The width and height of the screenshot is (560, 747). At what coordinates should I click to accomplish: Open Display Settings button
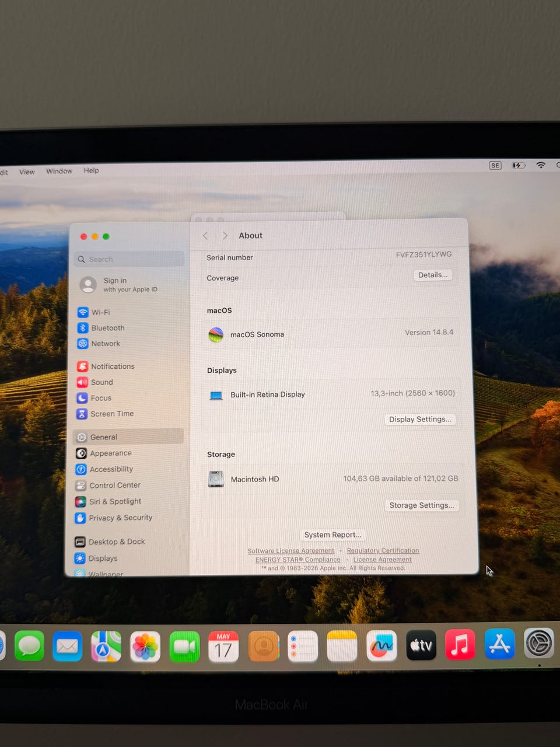click(420, 419)
